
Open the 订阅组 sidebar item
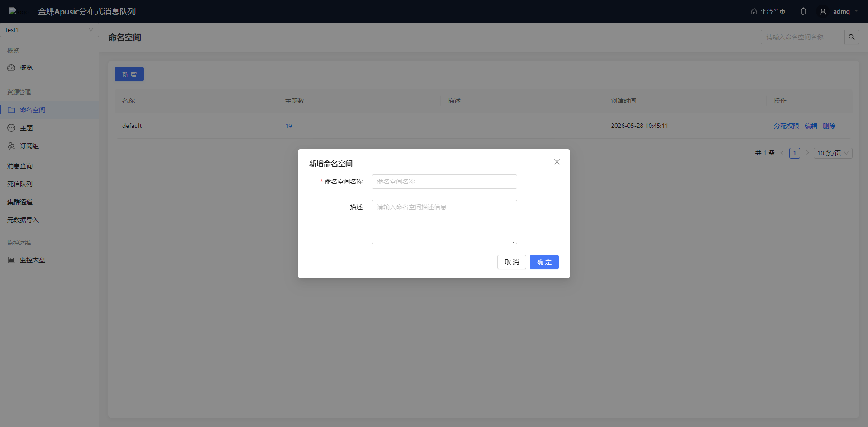pos(29,146)
